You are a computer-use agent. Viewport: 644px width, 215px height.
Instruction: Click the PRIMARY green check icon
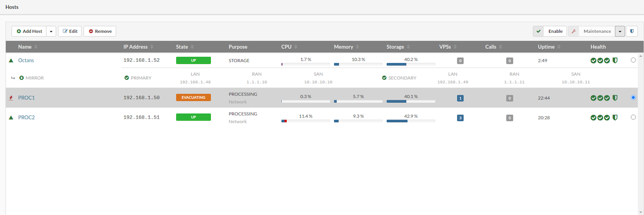coord(127,78)
